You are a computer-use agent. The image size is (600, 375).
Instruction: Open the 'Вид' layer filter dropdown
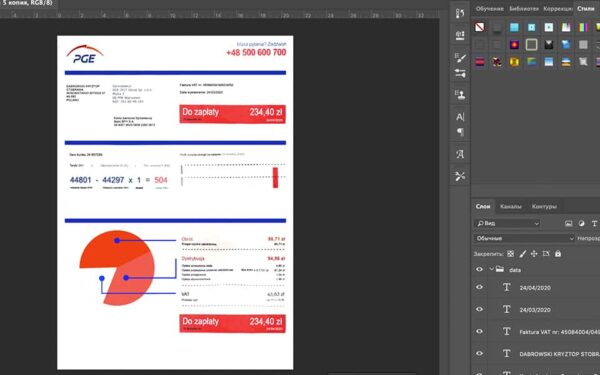[507, 223]
